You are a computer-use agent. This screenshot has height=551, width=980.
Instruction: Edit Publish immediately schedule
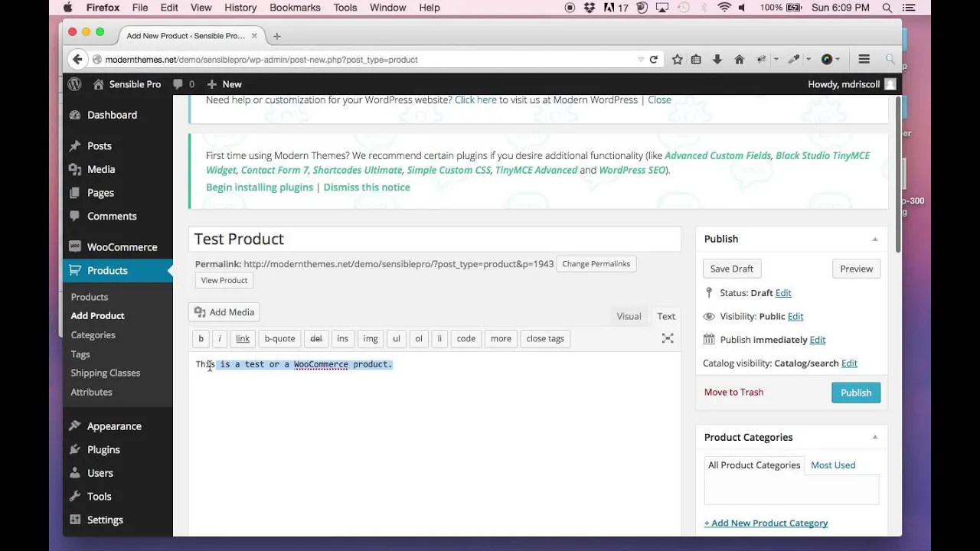pyautogui.click(x=818, y=340)
